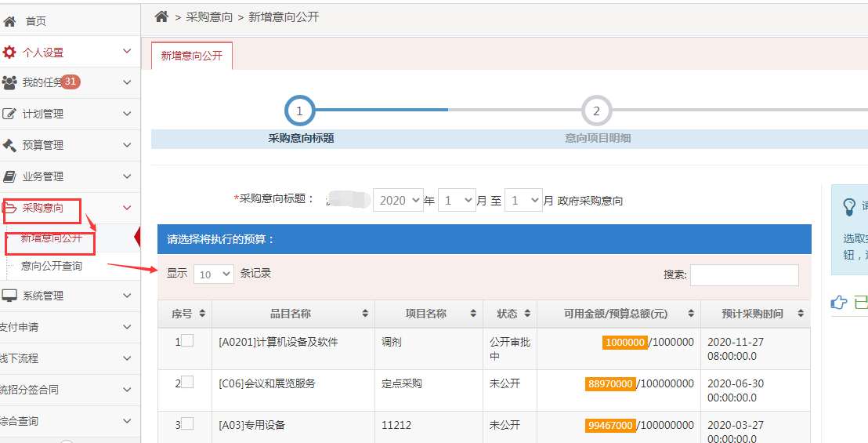The width and height of the screenshot is (868, 443).
Task: Click the gear icon beside 个人设置
Action: [x=9, y=53]
